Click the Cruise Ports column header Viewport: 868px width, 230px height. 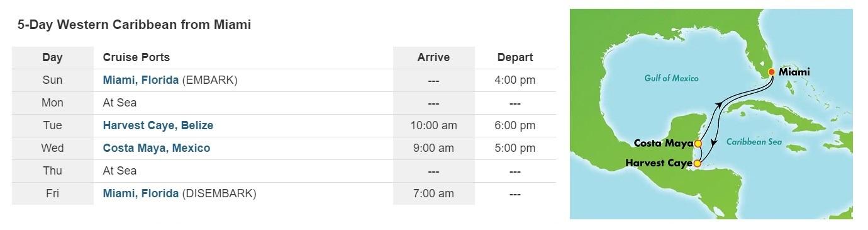pyautogui.click(x=136, y=57)
